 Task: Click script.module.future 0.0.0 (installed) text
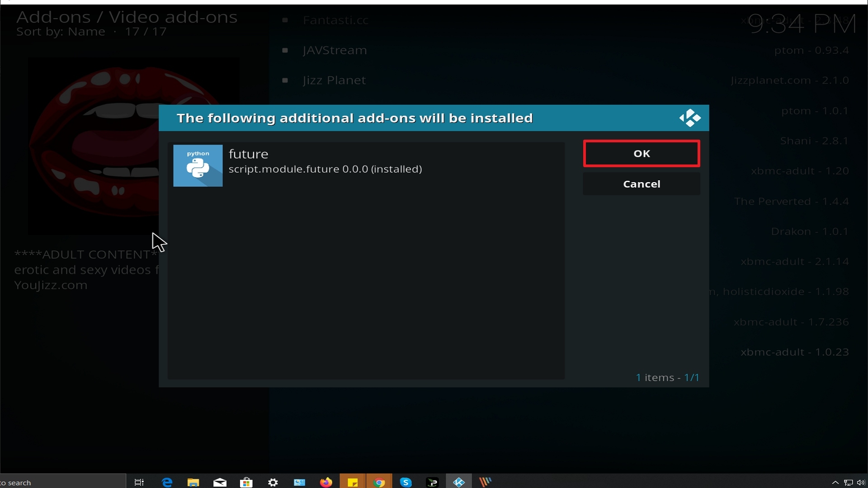325,169
